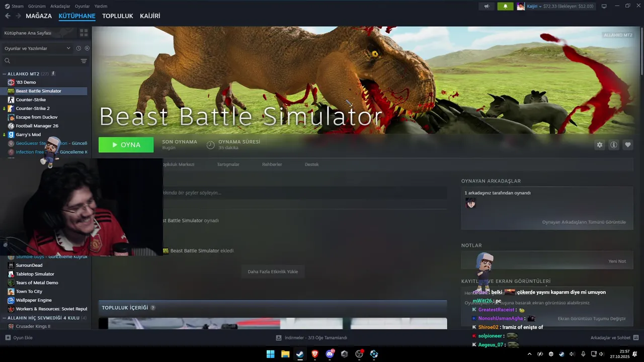Sort library by recent activity clock icon

[78, 48]
